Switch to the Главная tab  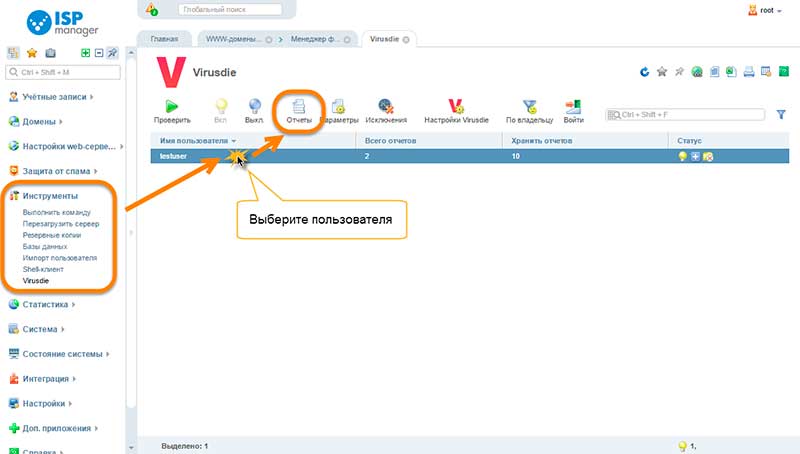(164, 39)
